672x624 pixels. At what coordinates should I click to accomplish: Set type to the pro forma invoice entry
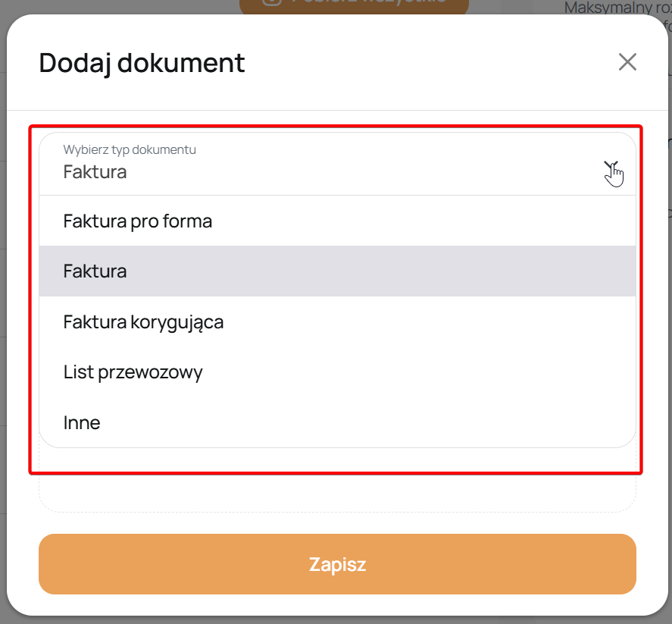pos(137,221)
